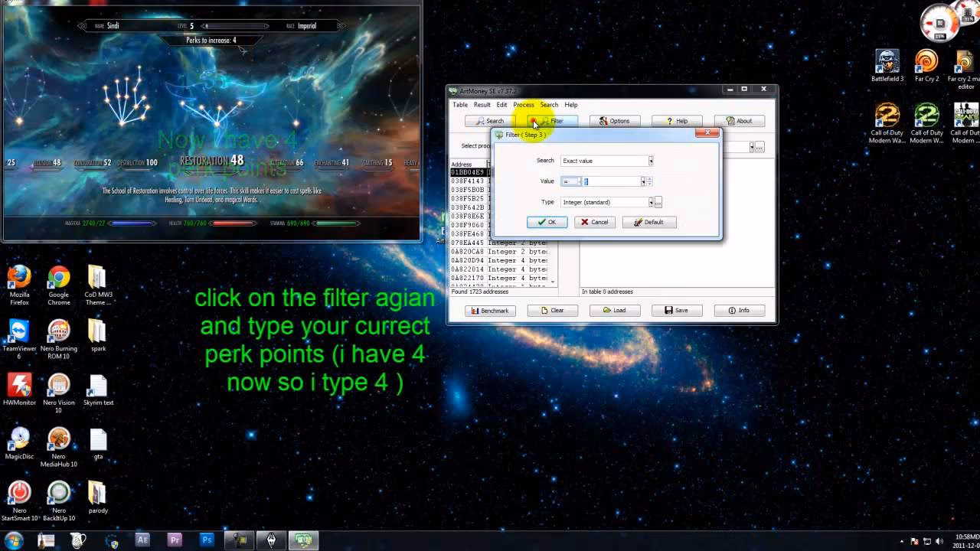Screen dimensions: 980x551
Task: Launch Nero BackItUp 10 shortcut
Action: tap(59, 501)
